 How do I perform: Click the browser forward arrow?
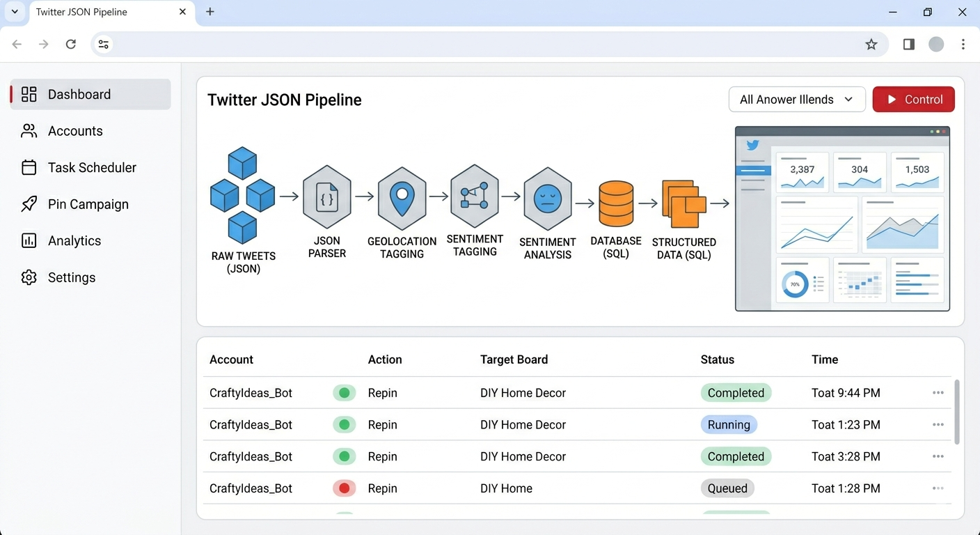(44, 45)
